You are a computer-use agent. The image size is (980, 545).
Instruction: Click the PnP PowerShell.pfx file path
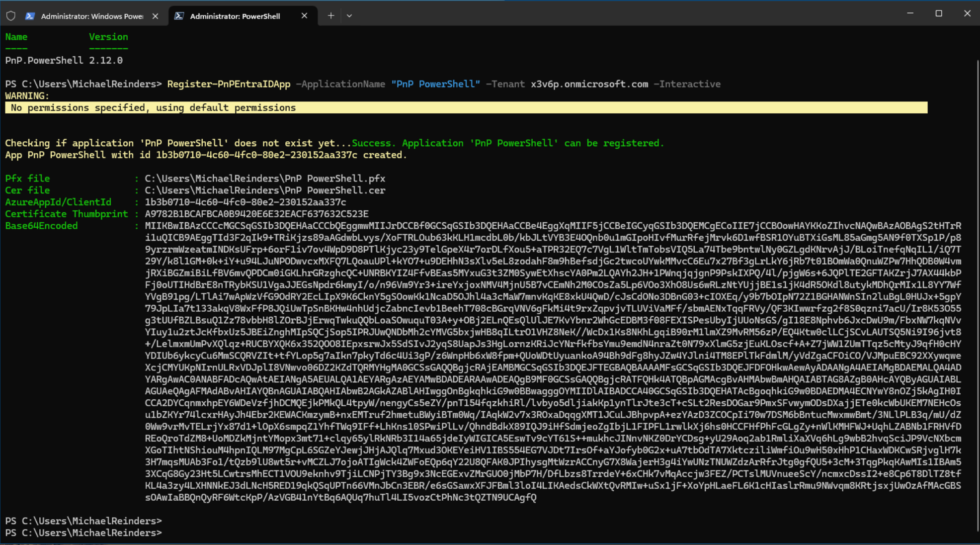tap(264, 178)
